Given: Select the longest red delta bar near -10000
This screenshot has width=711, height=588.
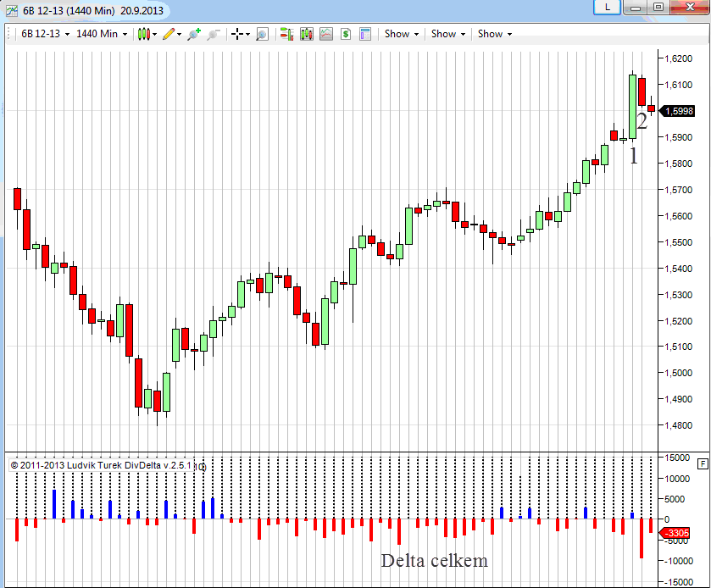Looking at the screenshot, I should pos(642,539).
